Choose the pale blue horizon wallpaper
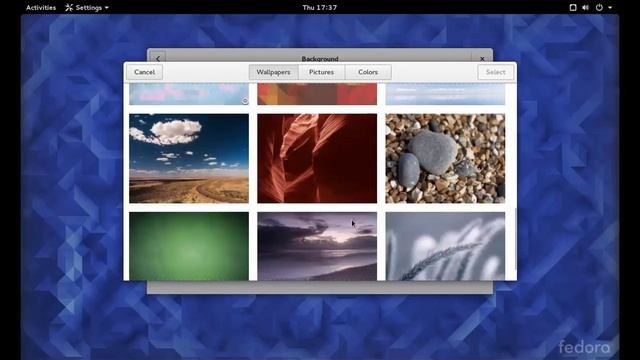The height and width of the screenshot is (360, 640). click(x=445, y=94)
